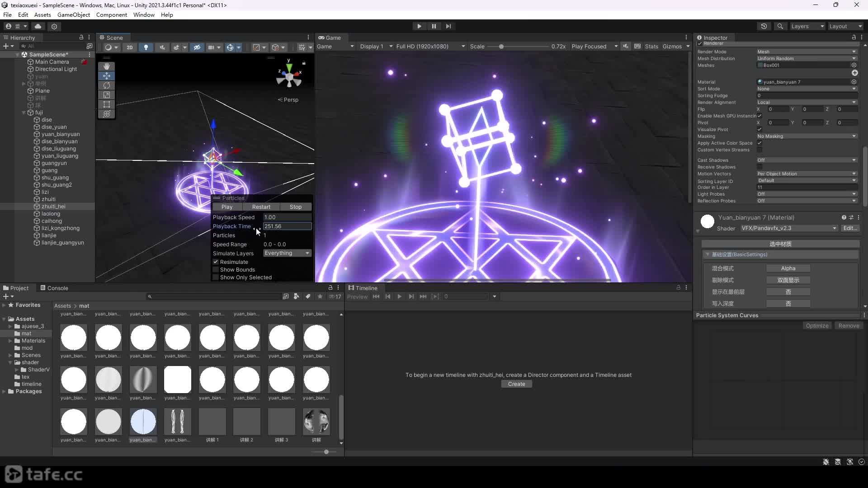Screen dimensions: 868x488
Task: Click the Step frame button
Action: click(x=448, y=26)
